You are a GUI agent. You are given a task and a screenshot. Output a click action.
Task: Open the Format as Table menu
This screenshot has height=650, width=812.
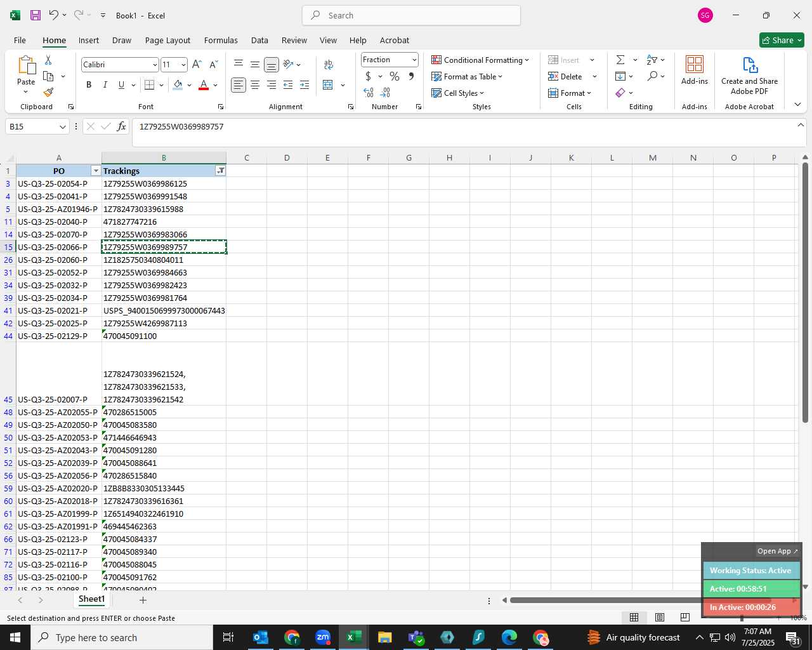468,76
